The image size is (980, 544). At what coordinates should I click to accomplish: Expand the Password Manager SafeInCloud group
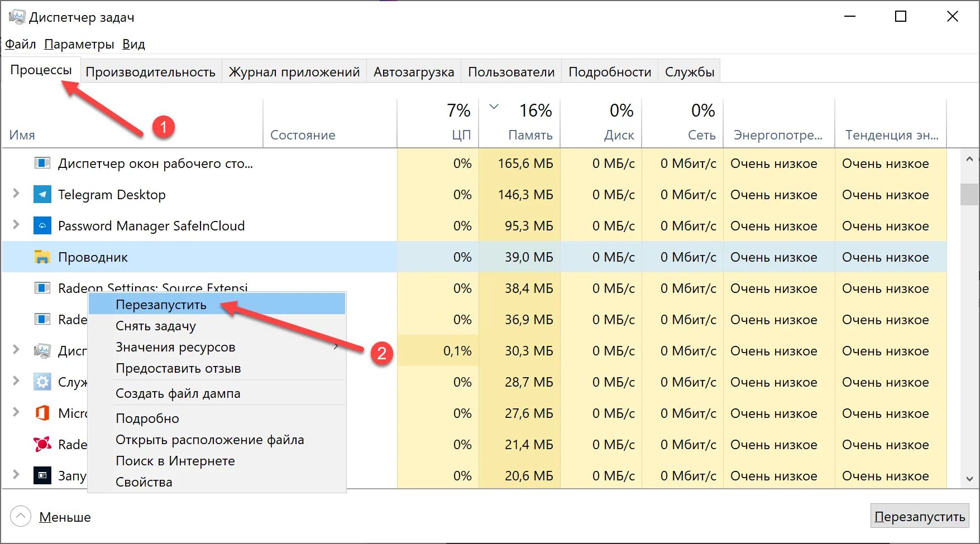click(16, 225)
